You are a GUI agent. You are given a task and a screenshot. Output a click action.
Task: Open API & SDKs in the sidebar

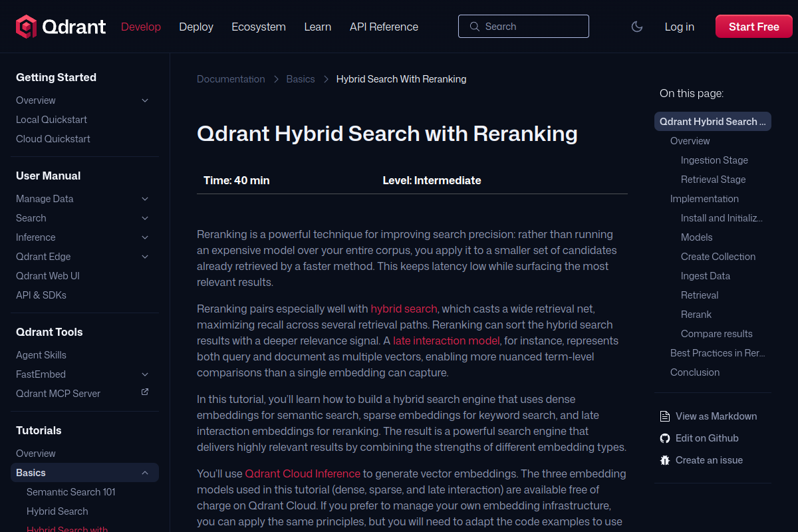coord(41,295)
